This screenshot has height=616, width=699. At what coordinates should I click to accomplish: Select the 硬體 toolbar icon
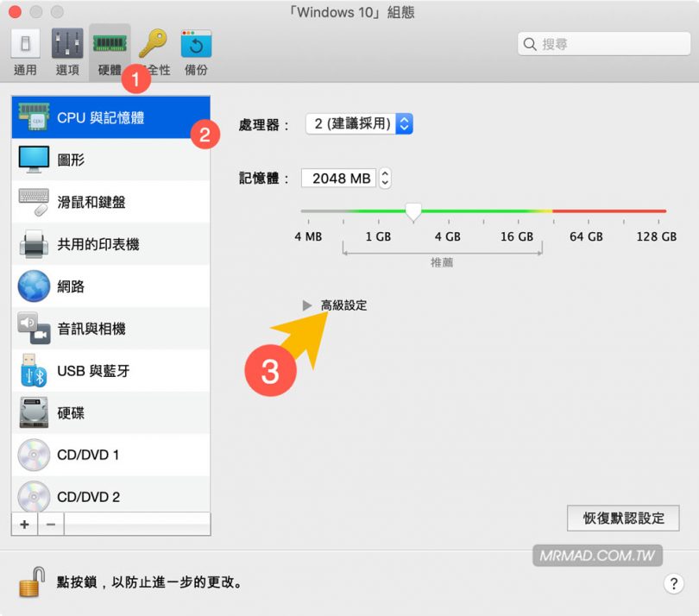click(x=110, y=41)
